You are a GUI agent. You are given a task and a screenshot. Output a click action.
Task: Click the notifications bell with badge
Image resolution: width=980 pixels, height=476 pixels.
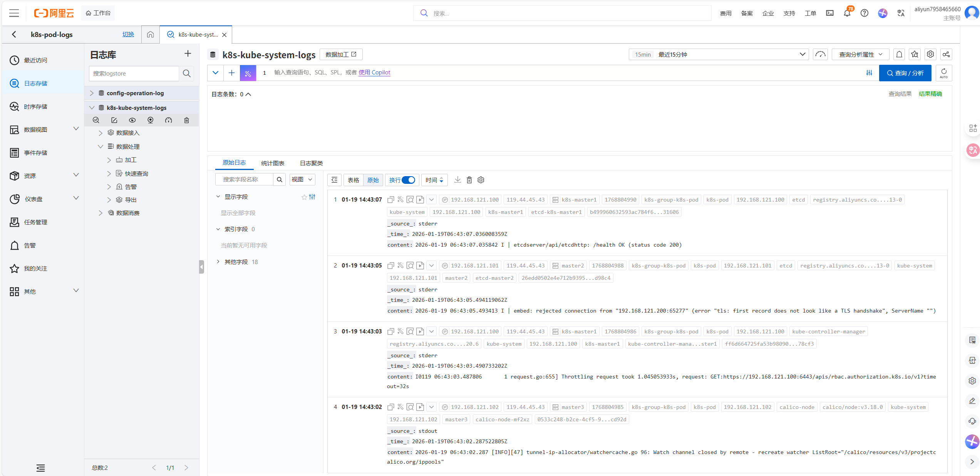pos(847,13)
